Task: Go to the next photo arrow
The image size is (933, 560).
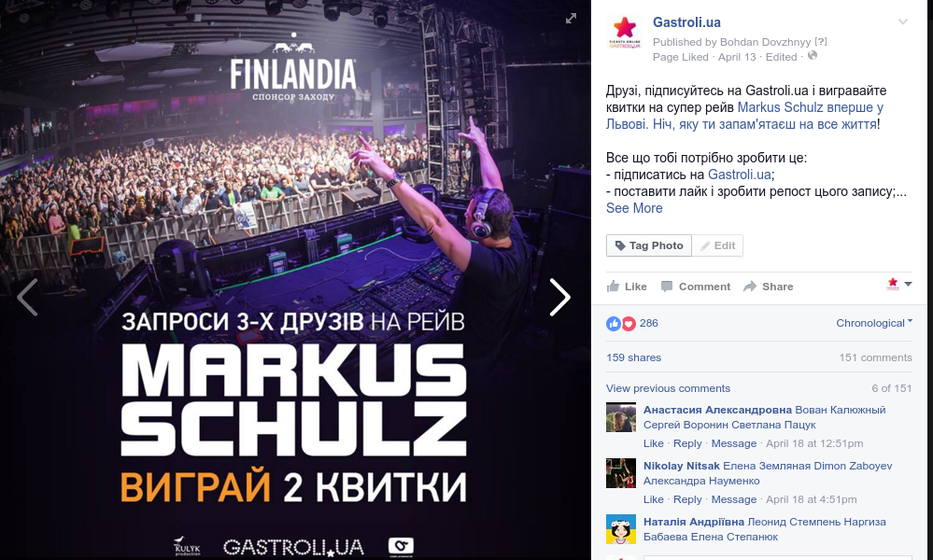Action: pyautogui.click(x=560, y=297)
